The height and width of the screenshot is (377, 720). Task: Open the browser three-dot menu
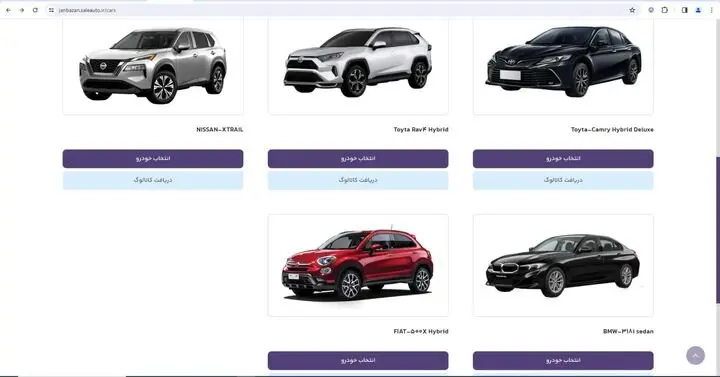[712, 10]
